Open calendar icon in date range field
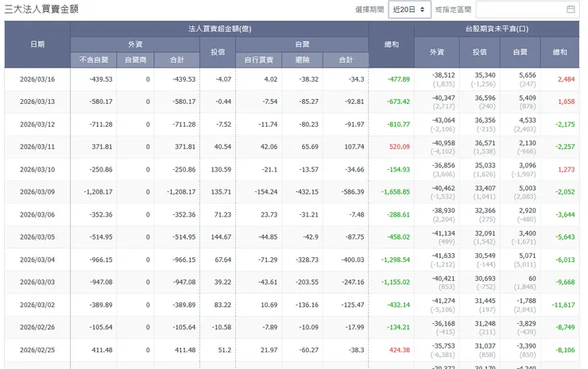The image size is (588, 369). click(571, 10)
